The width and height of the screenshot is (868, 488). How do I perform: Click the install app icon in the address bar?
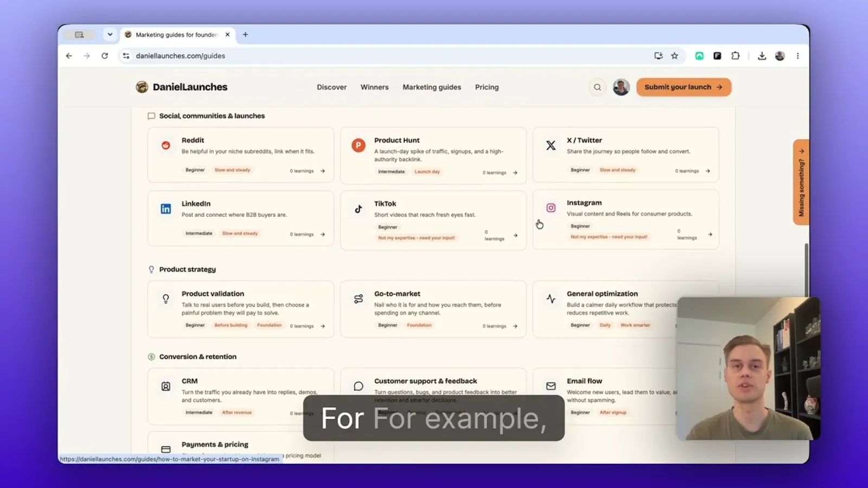tap(659, 56)
